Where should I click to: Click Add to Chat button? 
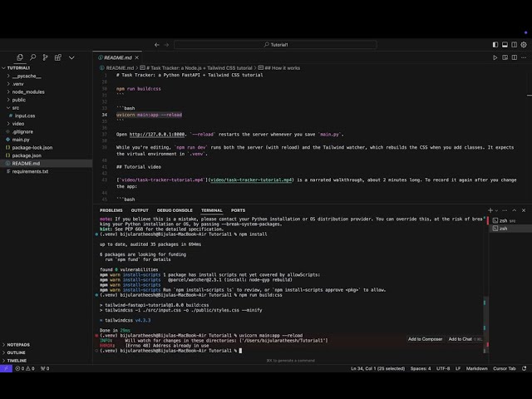464,339
